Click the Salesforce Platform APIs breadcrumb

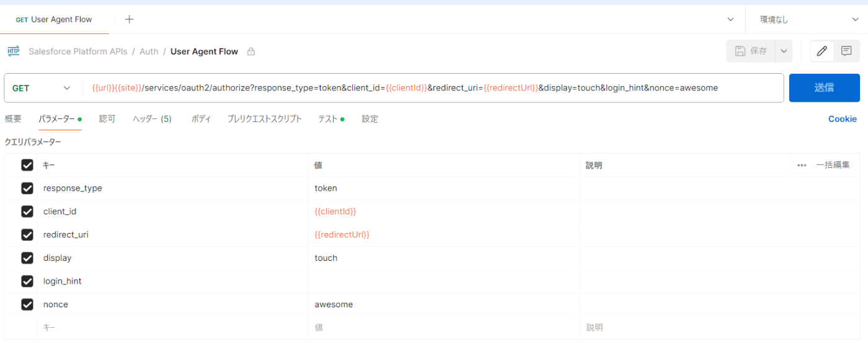78,52
